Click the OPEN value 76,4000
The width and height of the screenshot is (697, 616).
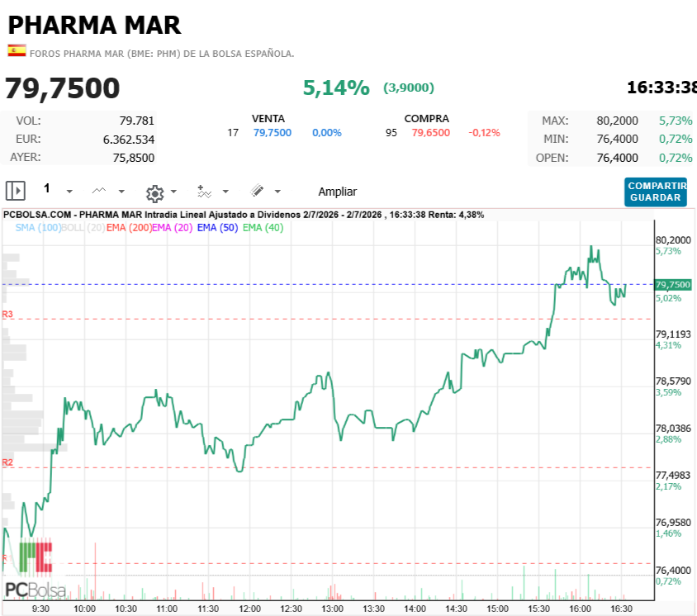(618, 158)
